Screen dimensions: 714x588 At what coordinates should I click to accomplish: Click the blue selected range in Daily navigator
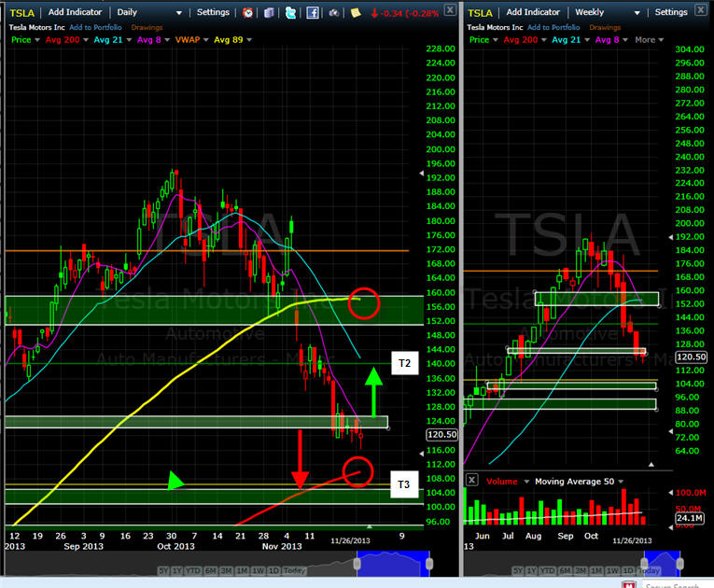tap(393, 564)
